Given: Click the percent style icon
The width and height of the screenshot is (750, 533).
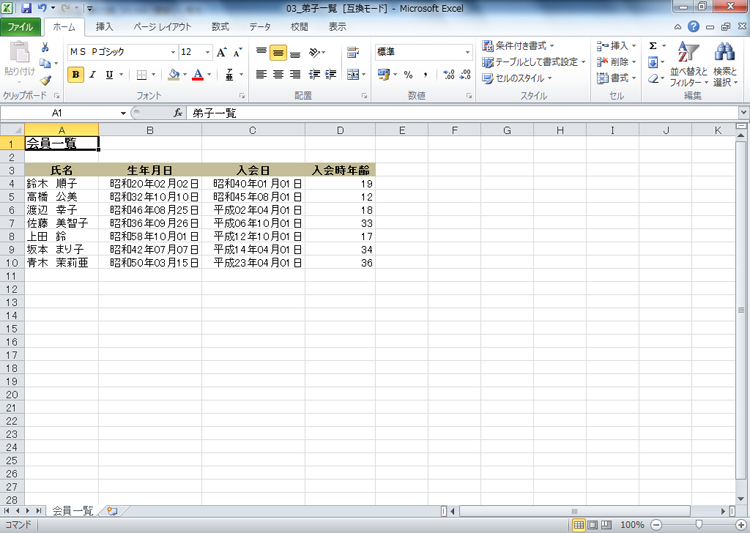Looking at the screenshot, I should click(408, 75).
